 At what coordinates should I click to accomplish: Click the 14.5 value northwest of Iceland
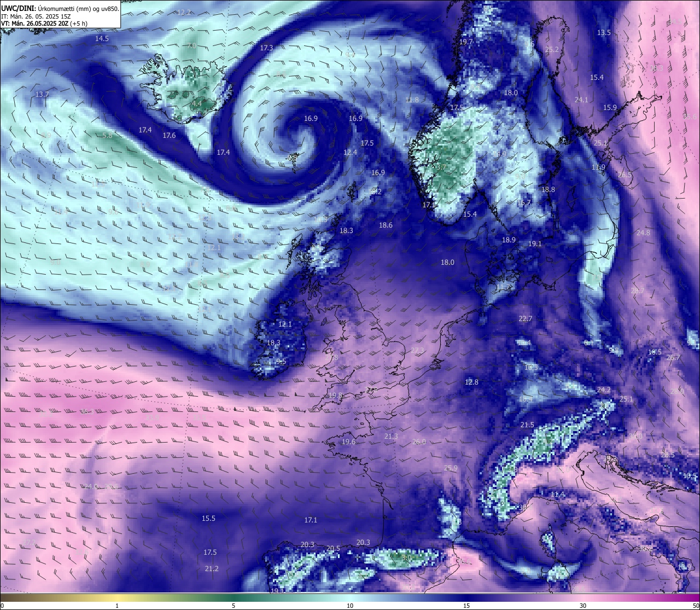pos(102,39)
